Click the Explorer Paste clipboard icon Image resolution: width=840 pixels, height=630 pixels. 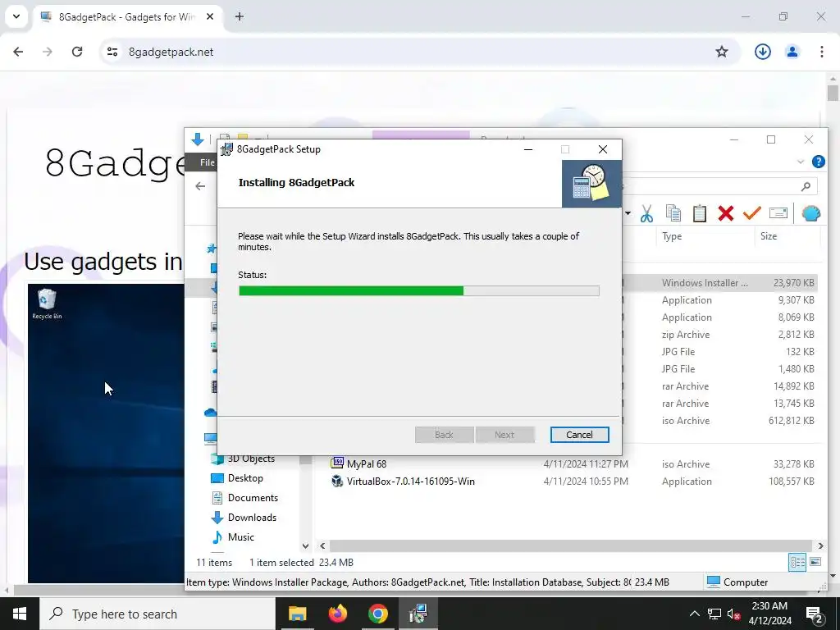point(699,213)
